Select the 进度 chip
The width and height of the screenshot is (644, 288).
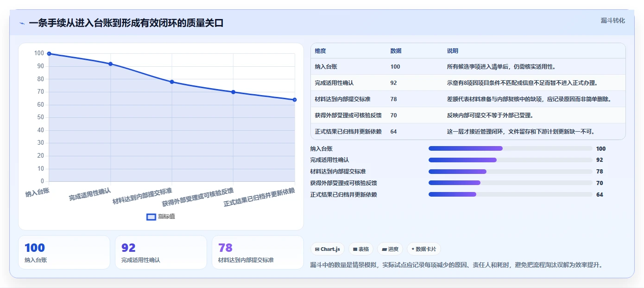pyautogui.click(x=390, y=249)
